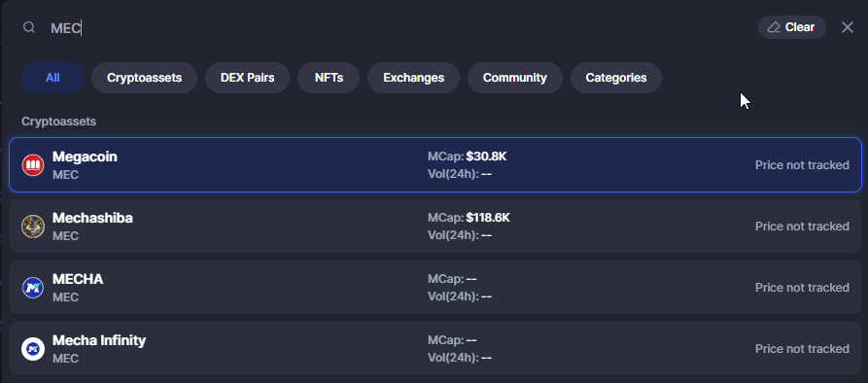Select the All filter tab
This screenshot has width=868, height=383.
click(52, 78)
